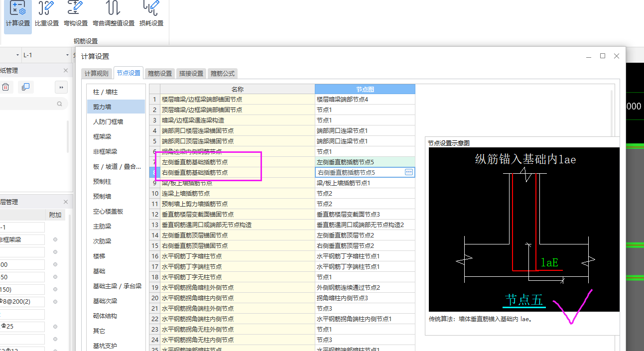Select 空心楼盖板 category
644x351 pixels.
(116, 211)
